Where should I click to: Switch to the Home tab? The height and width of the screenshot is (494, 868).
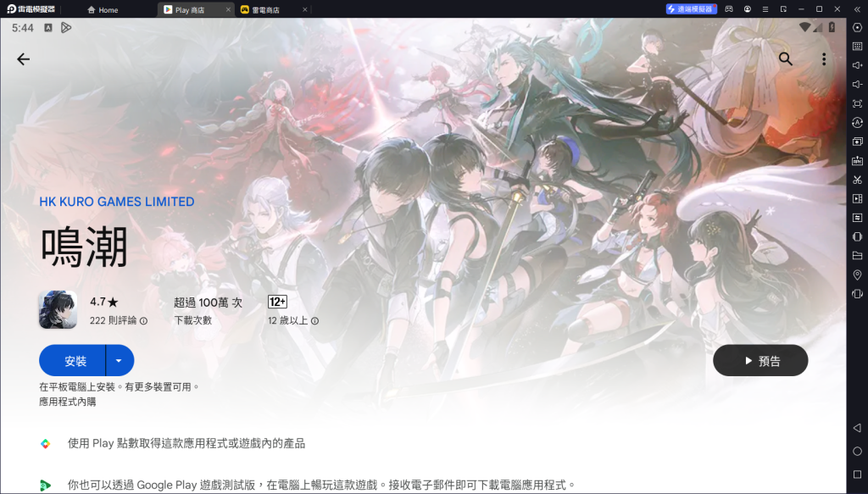(x=103, y=10)
